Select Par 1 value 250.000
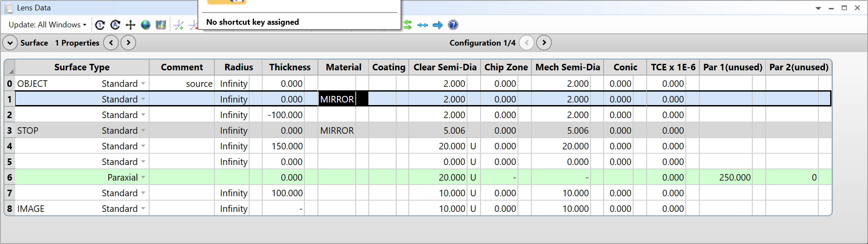868x244 pixels. pos(726,177)
